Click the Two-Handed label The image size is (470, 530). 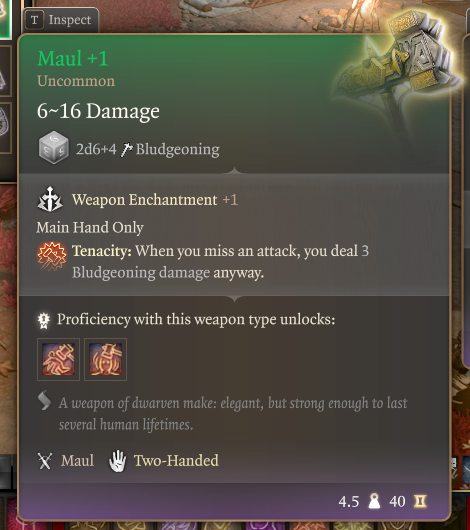176,461
